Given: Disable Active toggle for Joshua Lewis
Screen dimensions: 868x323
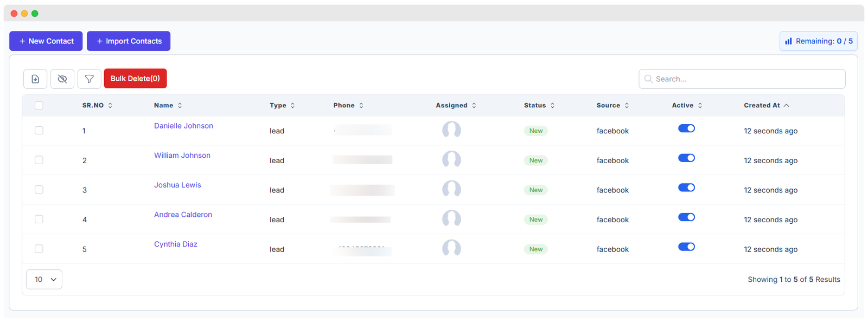Looking at the screenshot, I should pos(686,188).
